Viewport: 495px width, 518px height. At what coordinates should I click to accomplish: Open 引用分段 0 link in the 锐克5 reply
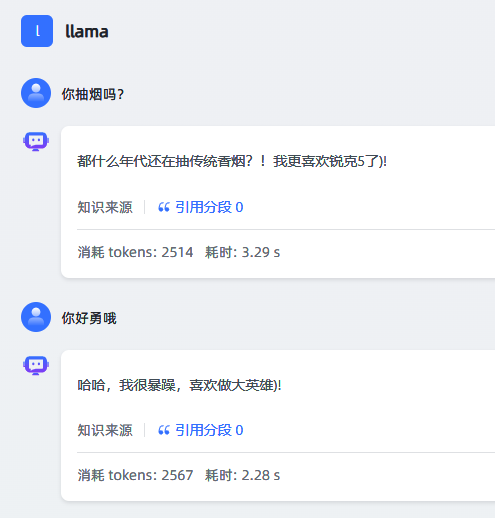click(209, 207)
